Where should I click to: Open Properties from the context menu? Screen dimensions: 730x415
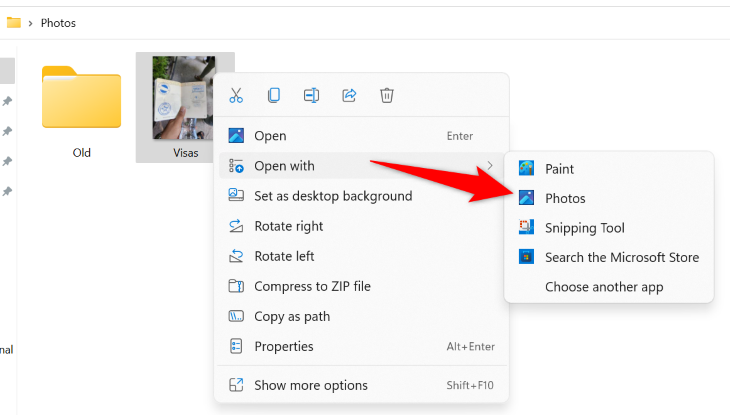pos(283,346)
